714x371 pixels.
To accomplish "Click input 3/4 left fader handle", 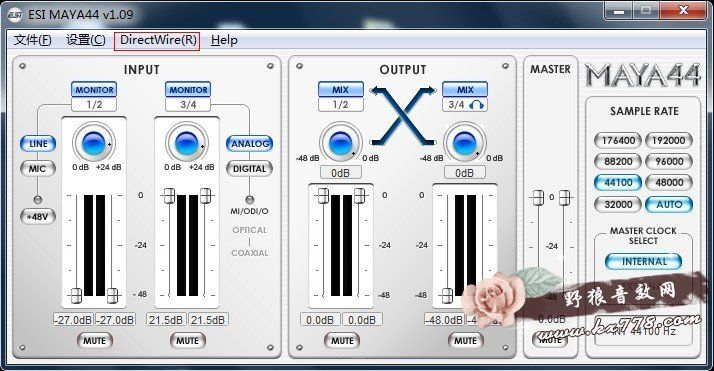I will coord(169,196).
